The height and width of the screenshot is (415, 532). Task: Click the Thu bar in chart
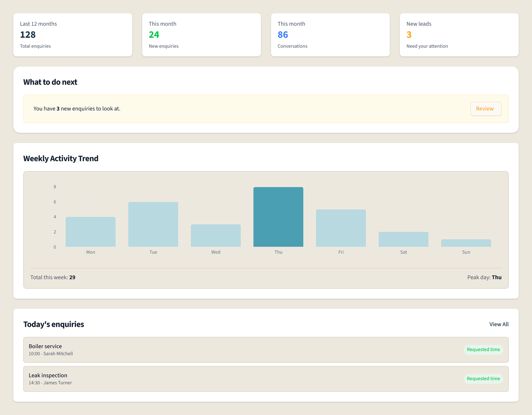278,217
